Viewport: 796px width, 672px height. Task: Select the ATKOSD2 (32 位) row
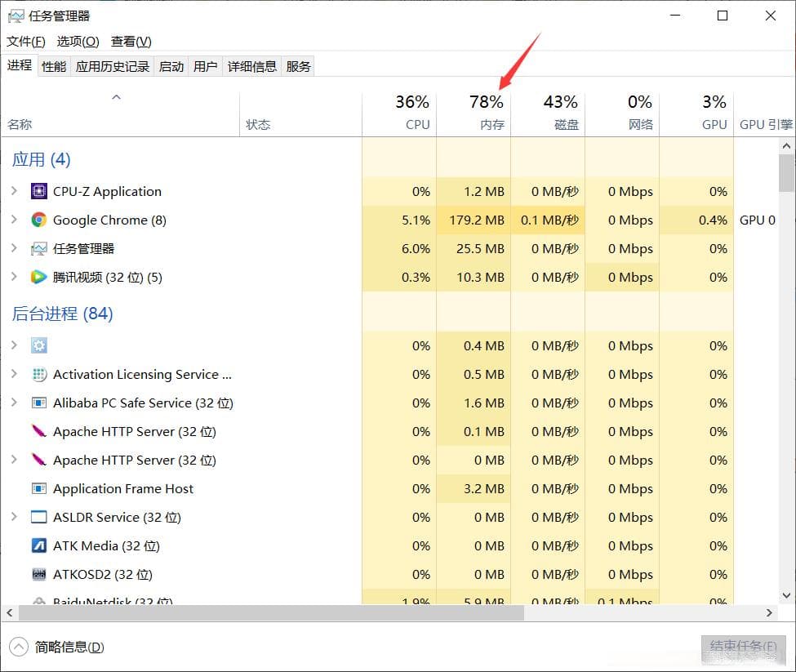(390, 575)
